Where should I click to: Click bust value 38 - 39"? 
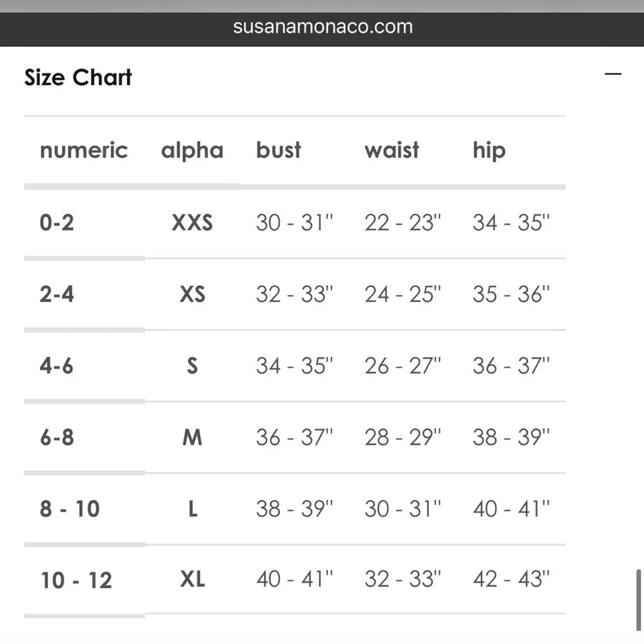pyautogui.click(x=294, y=509)
